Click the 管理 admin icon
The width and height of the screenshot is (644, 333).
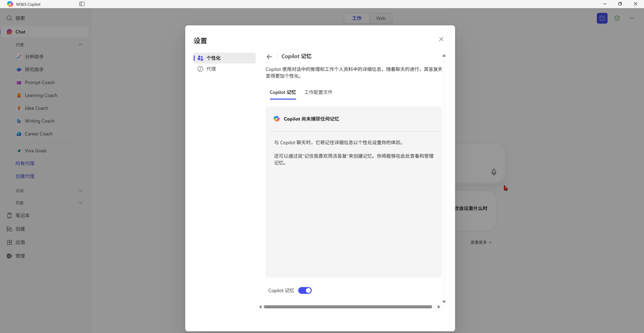(x=9, y=256)
